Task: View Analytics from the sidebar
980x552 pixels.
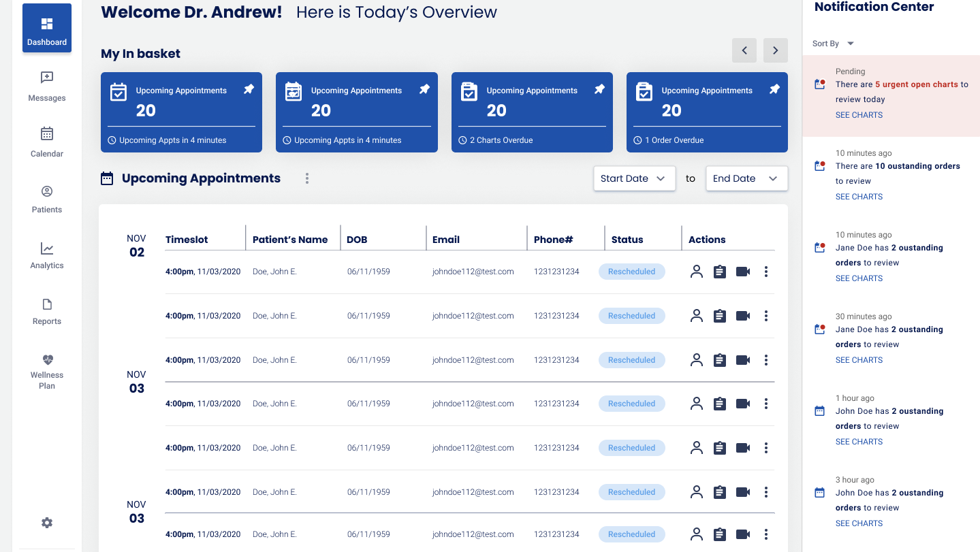Action: [47, 255]
